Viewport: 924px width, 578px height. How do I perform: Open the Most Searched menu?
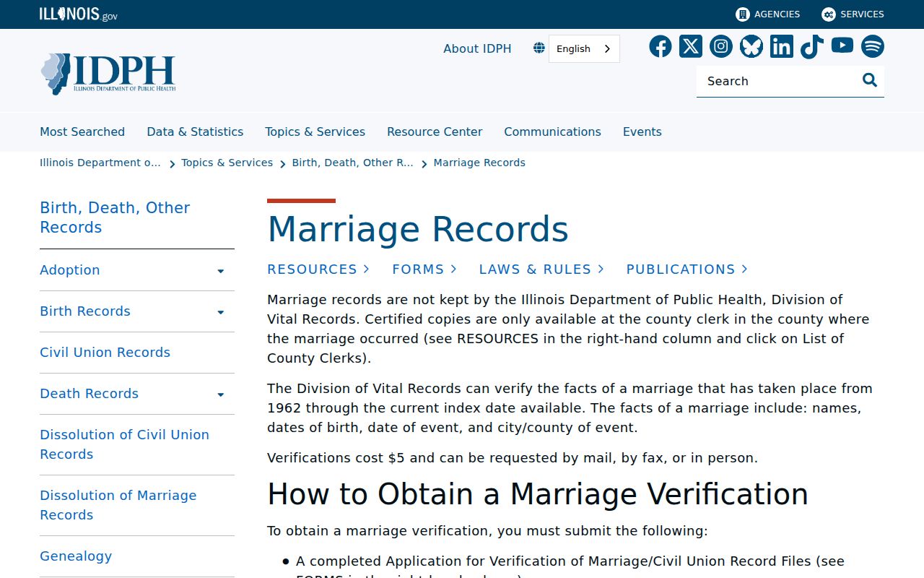tap(82, 131)
